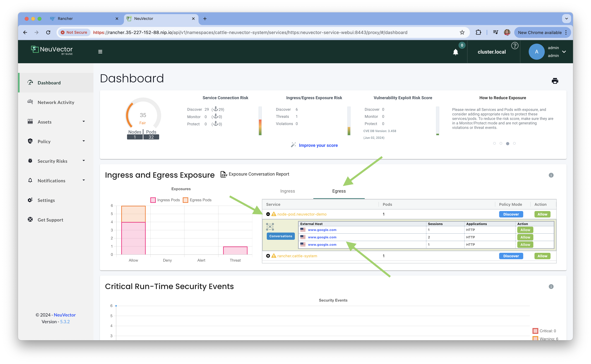Switch to the Rancher browser tab
Screen dimensions: 591x364
pos(65,19)
